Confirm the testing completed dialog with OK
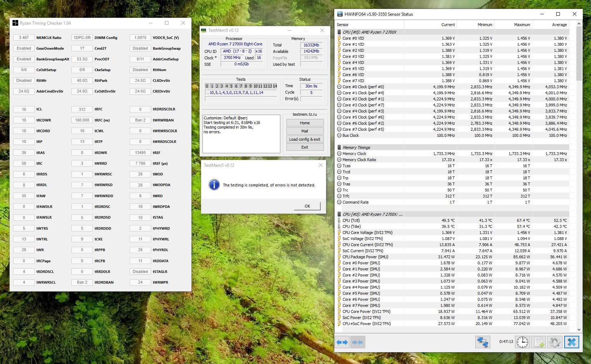This screenshot has height=364, width=591. tap(307, 206)
